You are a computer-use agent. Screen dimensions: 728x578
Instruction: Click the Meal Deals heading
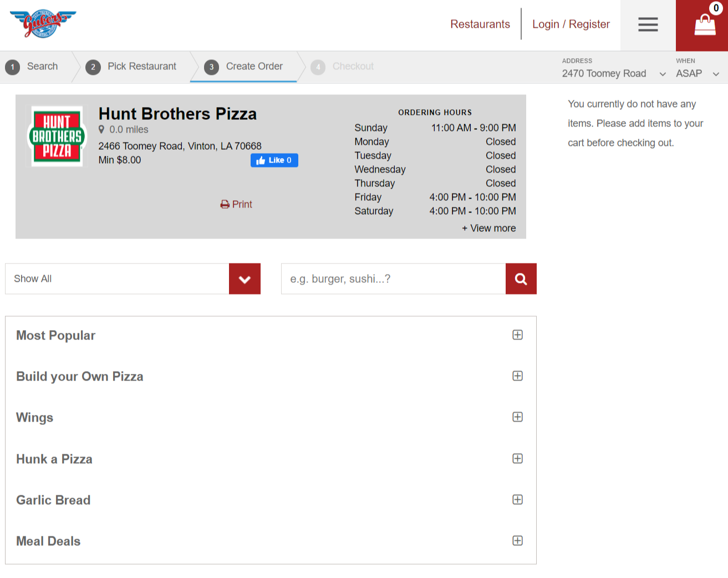[48, 541]
